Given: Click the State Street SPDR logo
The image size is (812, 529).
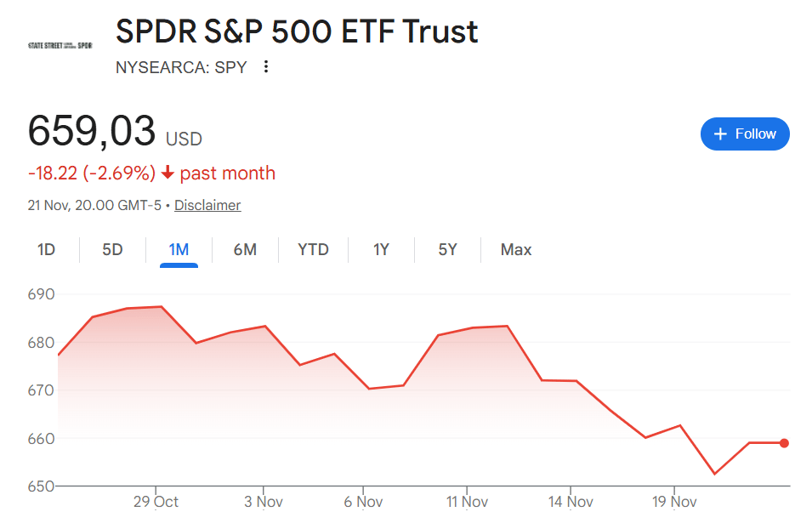Looking at the screenshot, I should coord(60,45).
